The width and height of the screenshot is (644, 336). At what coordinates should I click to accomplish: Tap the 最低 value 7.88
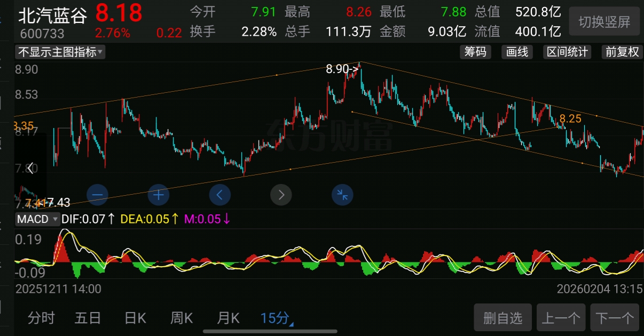pyautogui.click(x=453, y=12)
